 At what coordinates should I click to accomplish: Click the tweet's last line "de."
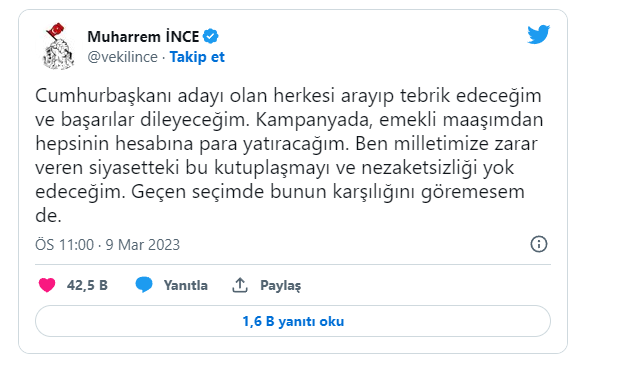click(x=48, y=216)
